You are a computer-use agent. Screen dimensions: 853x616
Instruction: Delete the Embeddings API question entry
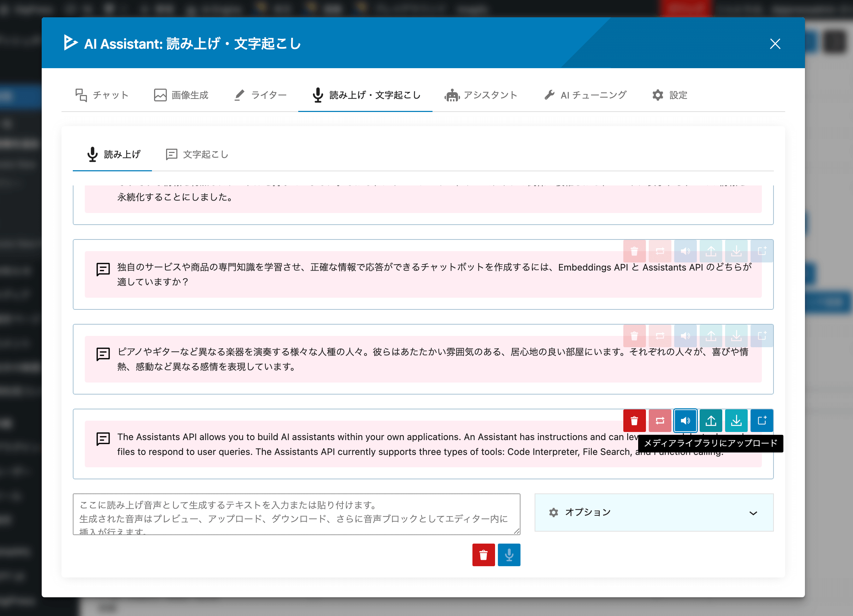(x=635, y=251)
